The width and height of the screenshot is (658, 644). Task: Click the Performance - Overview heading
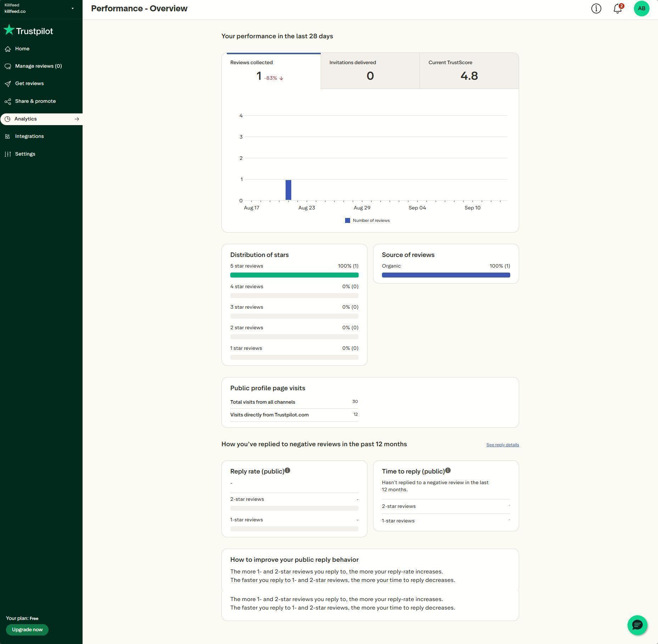(x=139, y=9)
